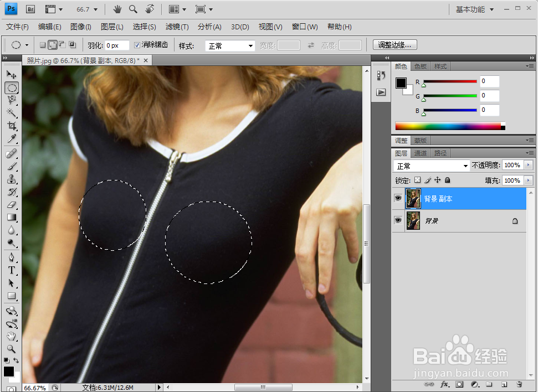Add a layer mask
Image resolution: width=538 pixels, height=392 pixels.
pos(459,384)
